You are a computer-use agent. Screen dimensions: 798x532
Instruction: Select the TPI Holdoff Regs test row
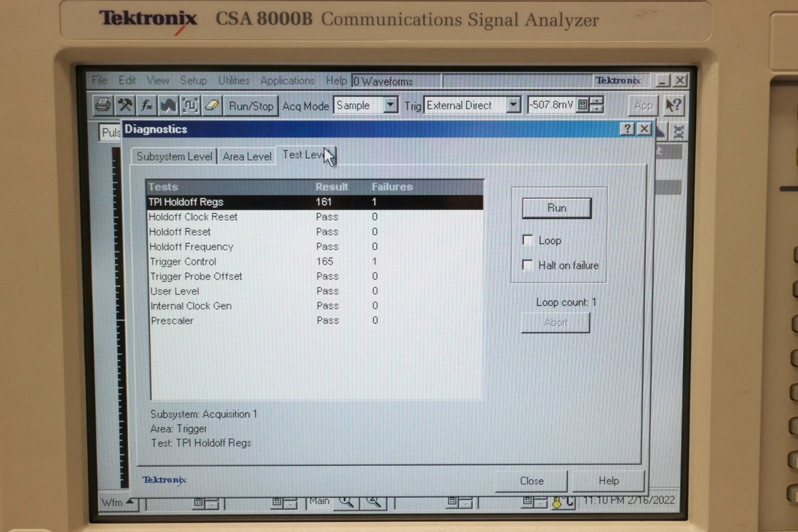click(315, 201)
